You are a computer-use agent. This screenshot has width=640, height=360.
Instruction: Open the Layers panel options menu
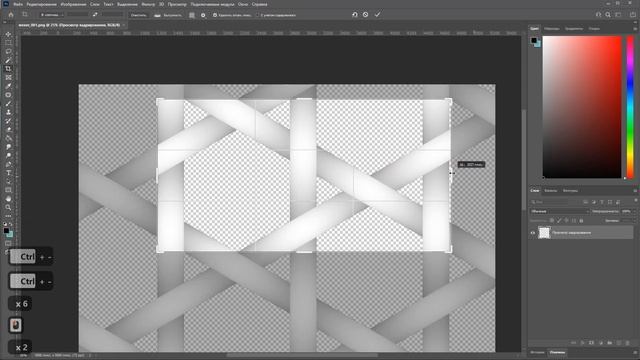tap(635, 191)
